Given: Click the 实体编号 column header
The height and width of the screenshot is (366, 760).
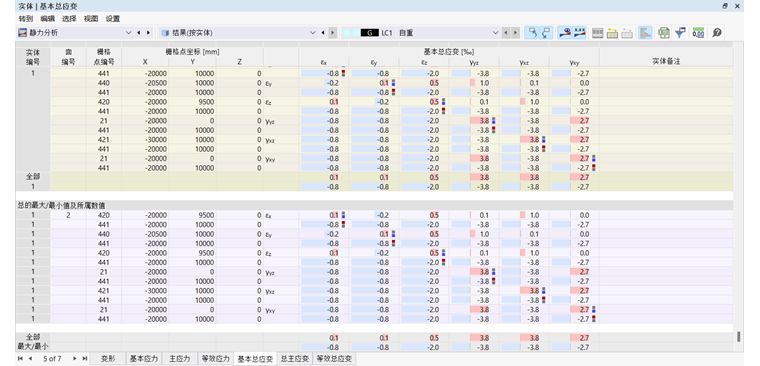Looking at the screenshot, I should pyautogui.click(x=33, y=57).
